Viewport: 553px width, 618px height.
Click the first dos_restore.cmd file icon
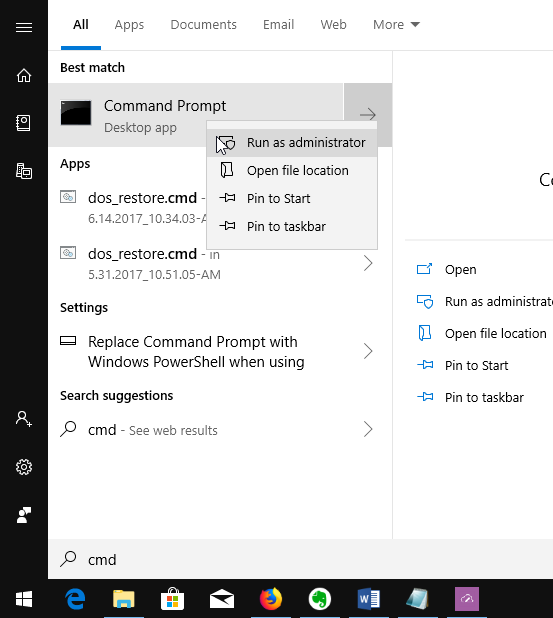[68, 197]
